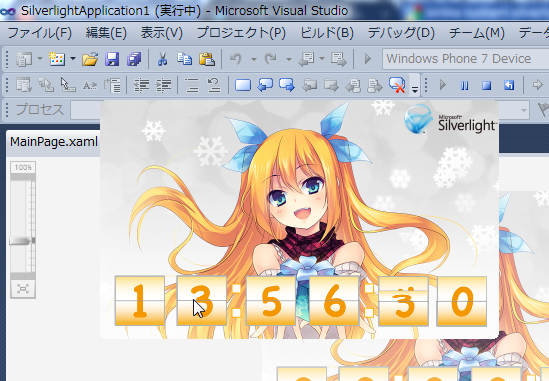
Task: Click the Undo arrow icon
Action: click(x=236, y=59)
